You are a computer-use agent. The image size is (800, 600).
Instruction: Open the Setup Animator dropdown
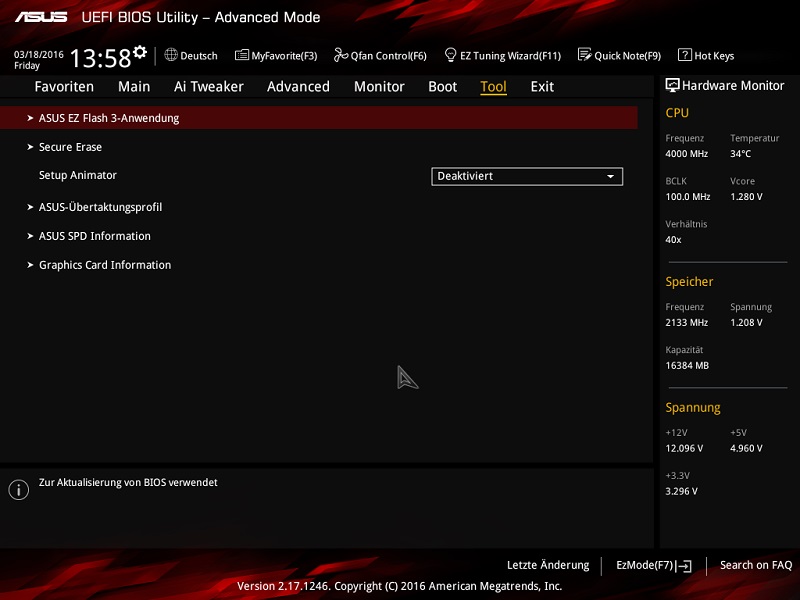point(527,177)
